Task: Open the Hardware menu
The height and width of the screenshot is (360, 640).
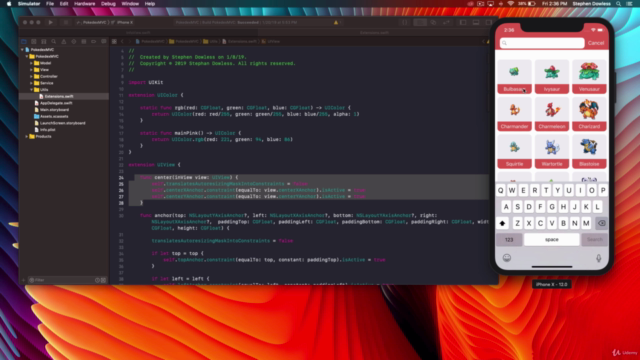Action: [x=84, y=4]
